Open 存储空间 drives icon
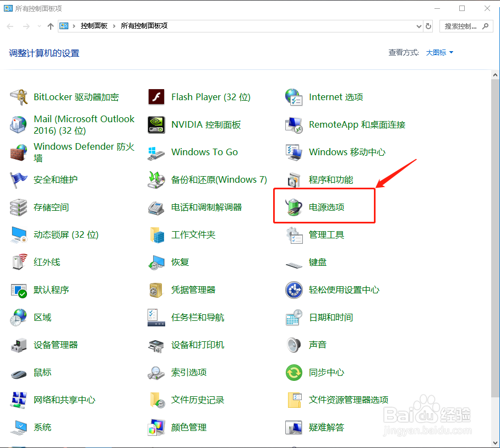The width and height of the screenshot is (500, 448). [19, 207]
